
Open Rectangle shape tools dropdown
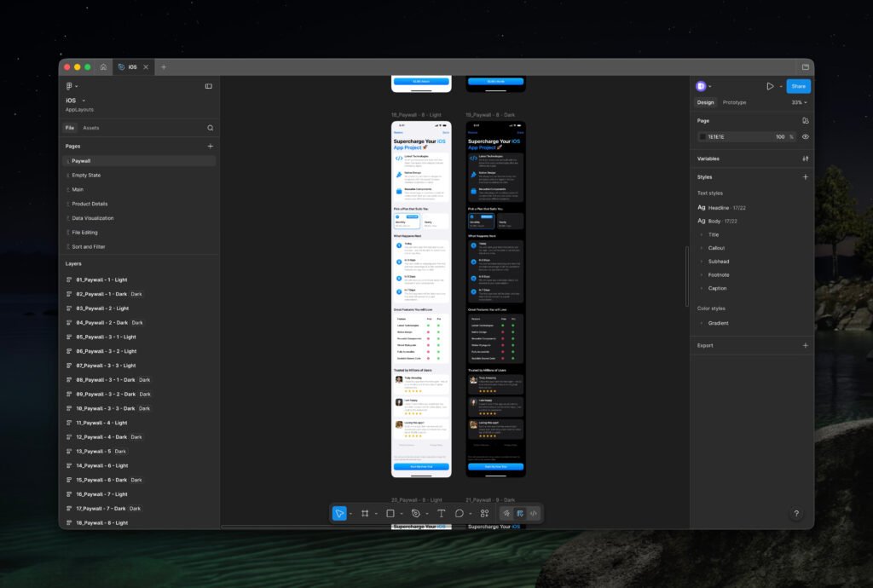pyautogui.click(x=402, y=514)
